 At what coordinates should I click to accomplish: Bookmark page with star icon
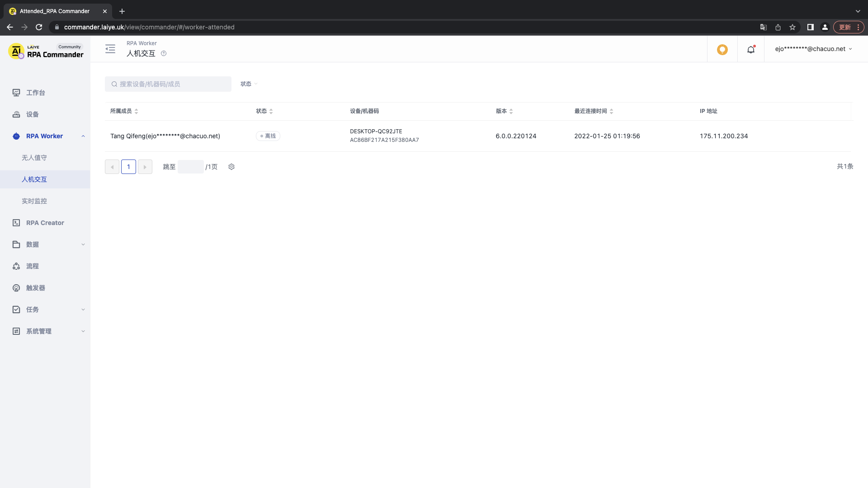point(793,27)
